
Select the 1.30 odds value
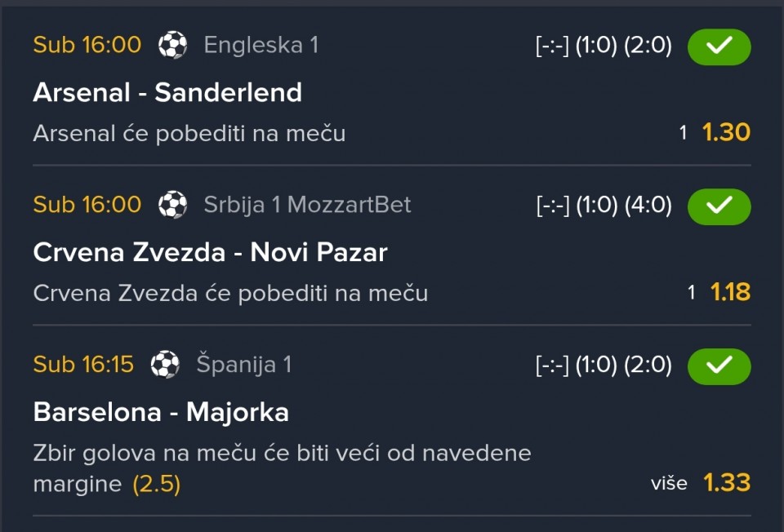pos(726,132)
